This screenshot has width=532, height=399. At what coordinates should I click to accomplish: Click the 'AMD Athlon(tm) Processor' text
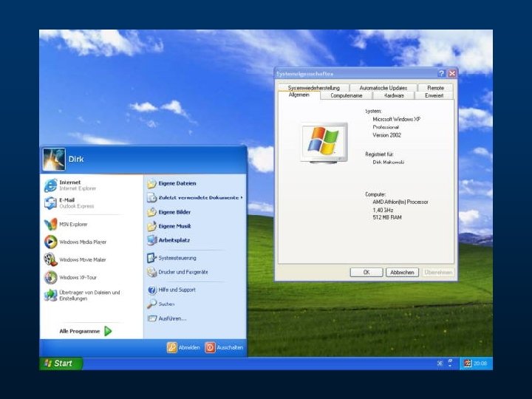pyautogui.click(x=400, y=202)
